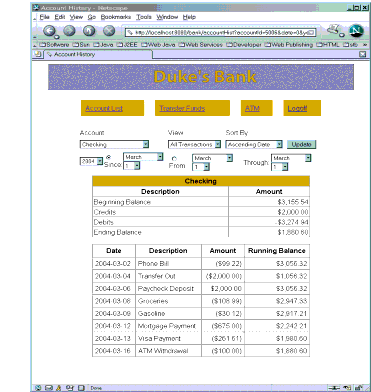Open Mail from the status bar envelope icon
Screen dimensions: 371x392
tap(49, 388)
